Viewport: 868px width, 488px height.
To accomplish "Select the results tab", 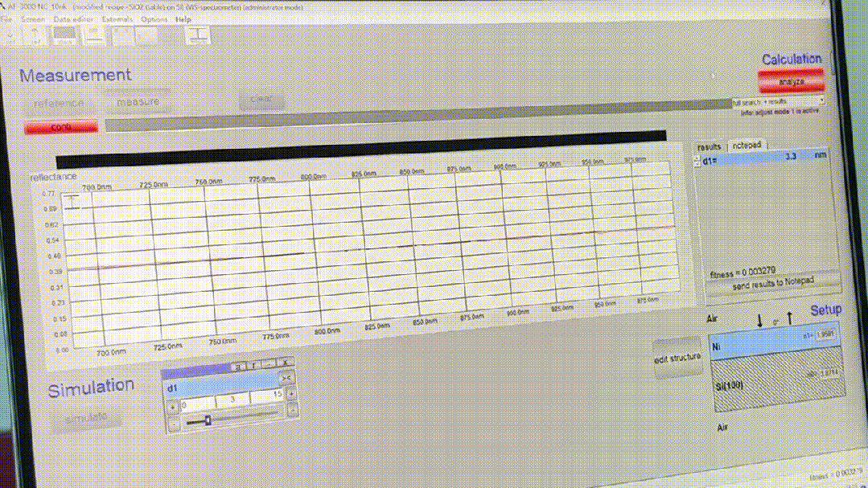I will pyautogui.click(x=709, y=147).
